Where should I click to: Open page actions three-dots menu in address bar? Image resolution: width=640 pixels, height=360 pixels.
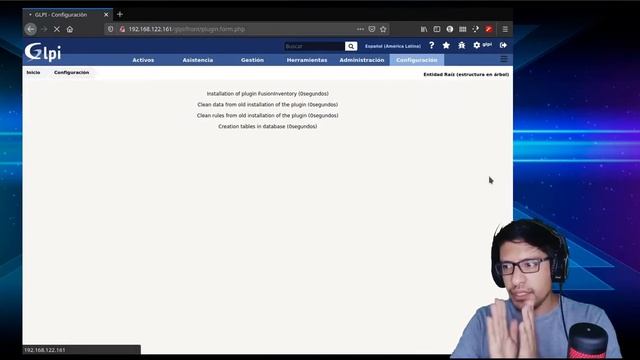(360, 29)
